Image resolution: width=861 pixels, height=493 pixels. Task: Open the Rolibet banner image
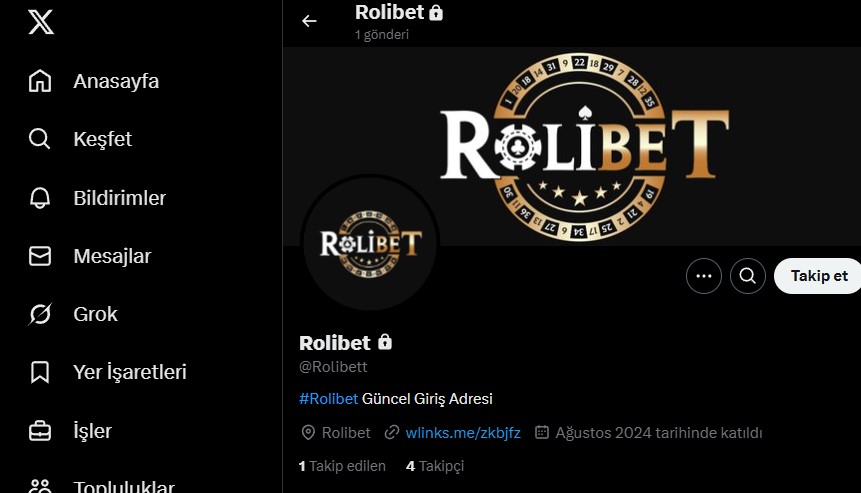(572, 146)
